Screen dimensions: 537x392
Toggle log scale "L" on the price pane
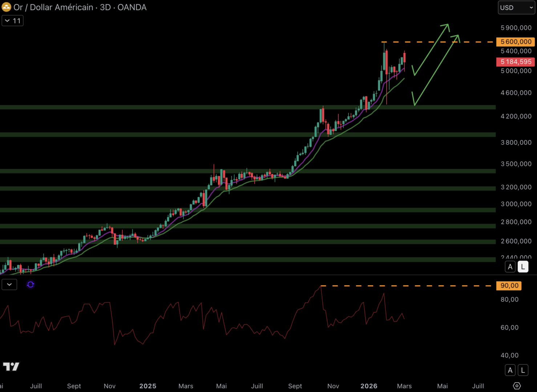pos(523,267)
